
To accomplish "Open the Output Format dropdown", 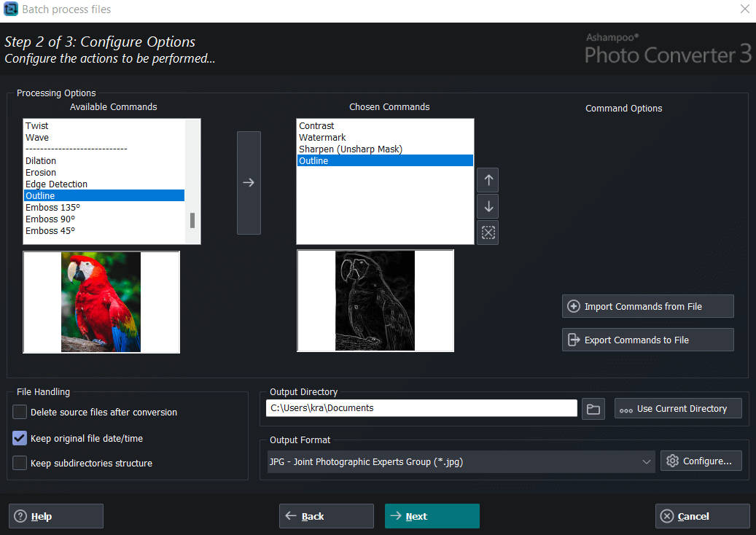I will click(646, 461).
